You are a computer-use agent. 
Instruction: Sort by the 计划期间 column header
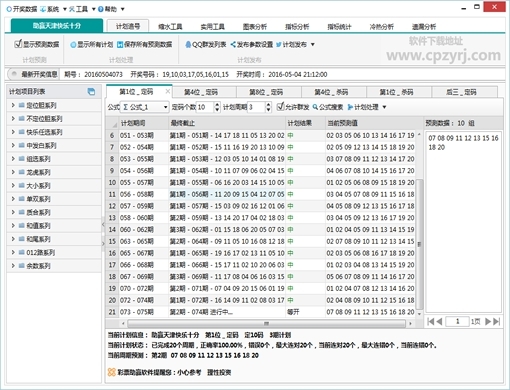[x=144, y=123]
